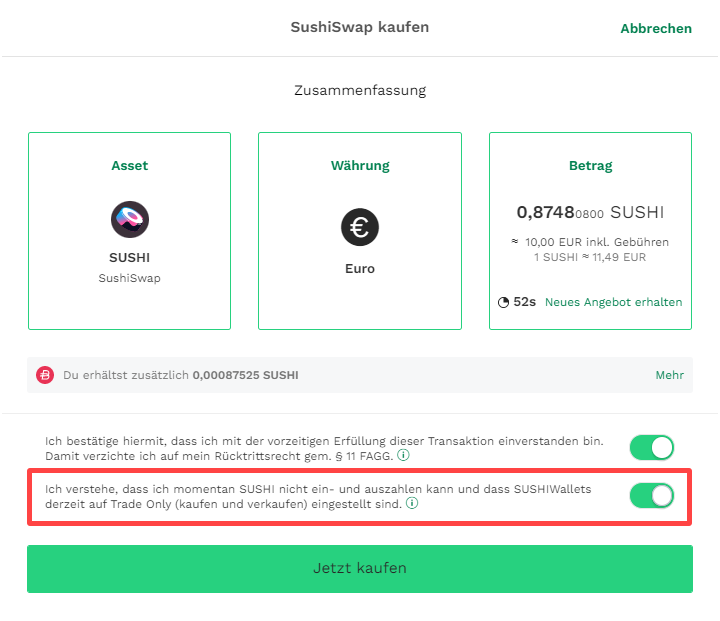Click Neues Angebot erhalten link
Image resolution: width=720 pixels, height=621 pixels.
[x=613, y=302]
